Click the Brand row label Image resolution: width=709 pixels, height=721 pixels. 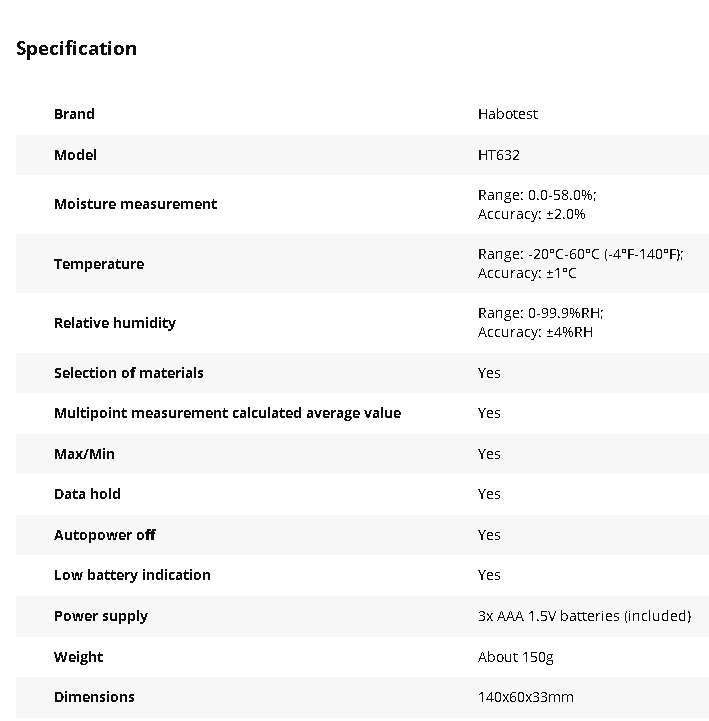click(x=74, y=114)
